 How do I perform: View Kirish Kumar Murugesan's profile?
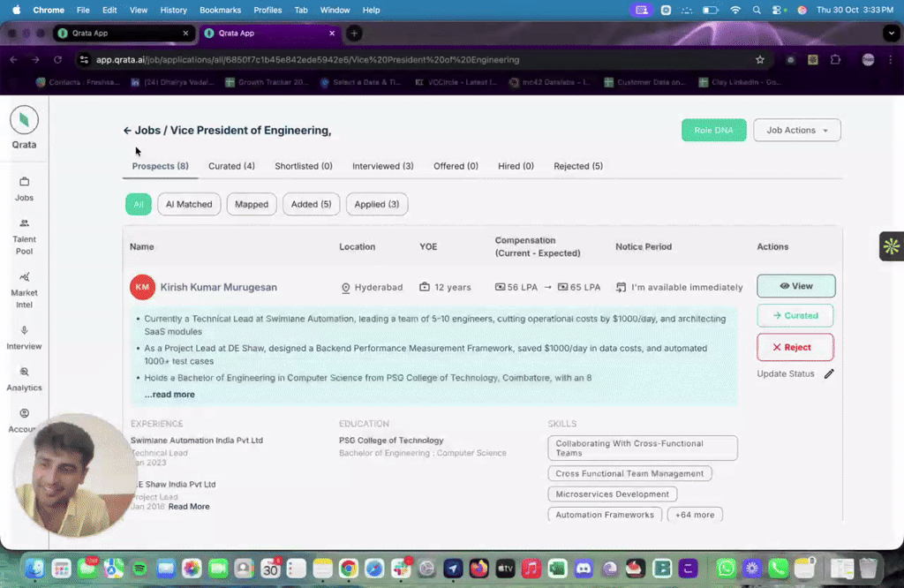coord(796,286)
